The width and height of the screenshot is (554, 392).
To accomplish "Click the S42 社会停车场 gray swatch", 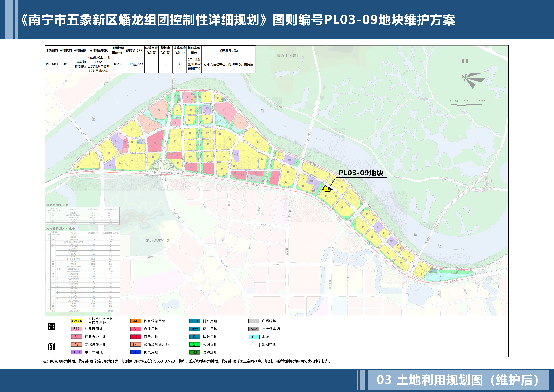I will tap(254, 329).
